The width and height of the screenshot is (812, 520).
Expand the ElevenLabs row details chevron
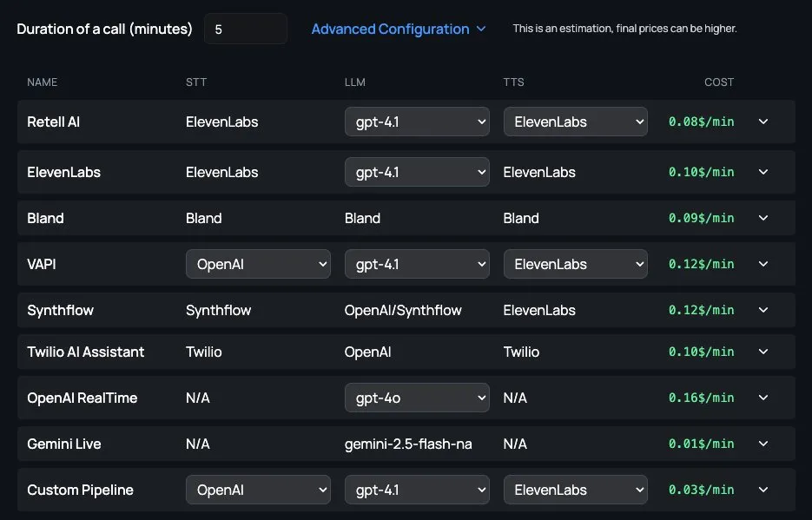click(x=763, y=172)
